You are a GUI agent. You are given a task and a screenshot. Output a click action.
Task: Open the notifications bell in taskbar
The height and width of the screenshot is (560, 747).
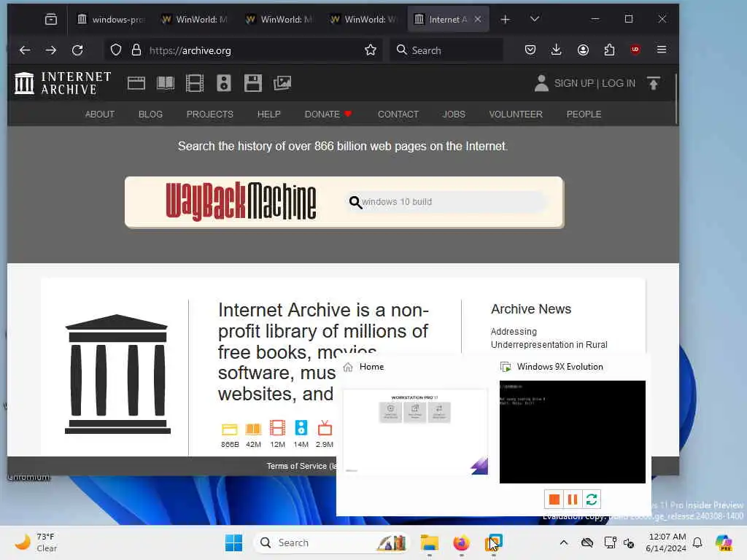(697, 542)
